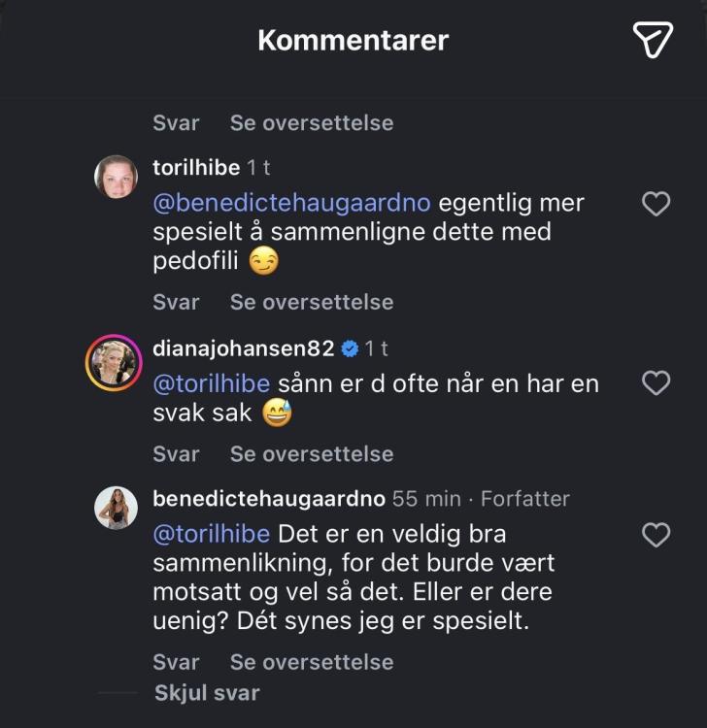
Task: Like dianajohansen82's comment with the heart
Action: pos(657,383)
